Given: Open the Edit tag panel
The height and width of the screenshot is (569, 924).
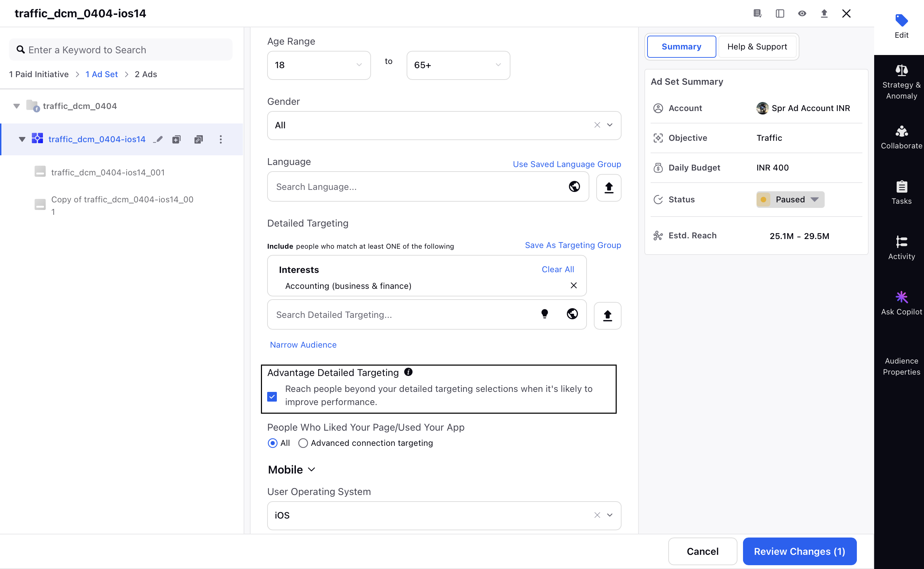Looking at the screenshot, I should (x=902, y=26).
